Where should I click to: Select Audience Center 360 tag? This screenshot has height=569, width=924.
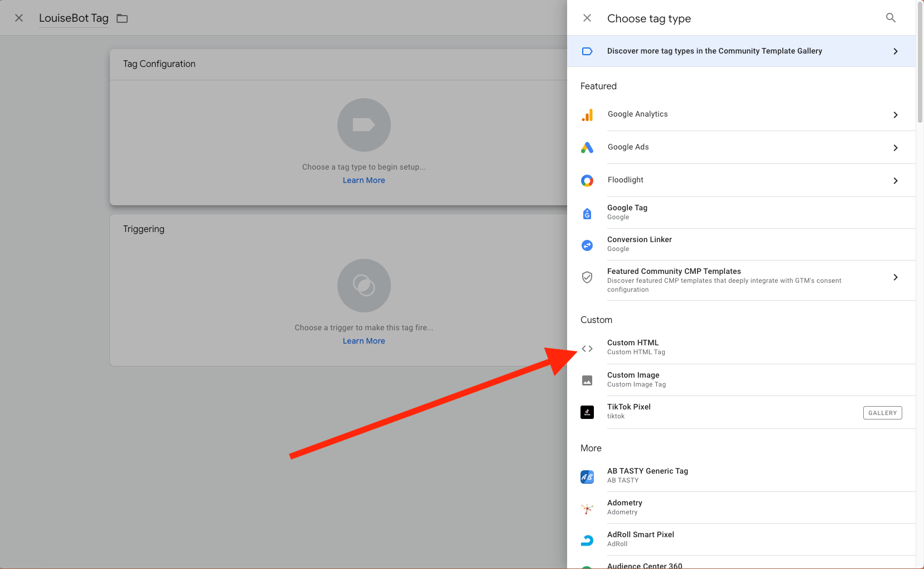(741, 562)
